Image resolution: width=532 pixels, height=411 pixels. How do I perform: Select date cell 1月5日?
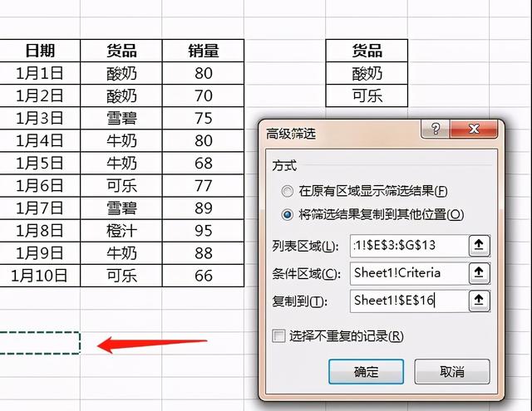(40, 164)
